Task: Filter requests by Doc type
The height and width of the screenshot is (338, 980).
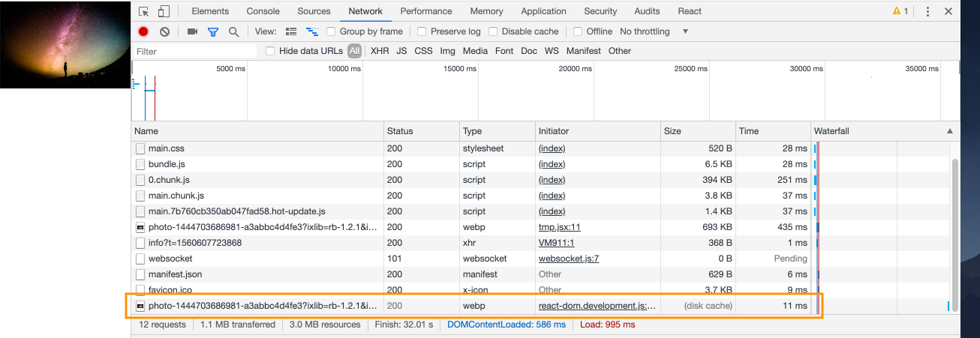Action: [x=529, y=51]
